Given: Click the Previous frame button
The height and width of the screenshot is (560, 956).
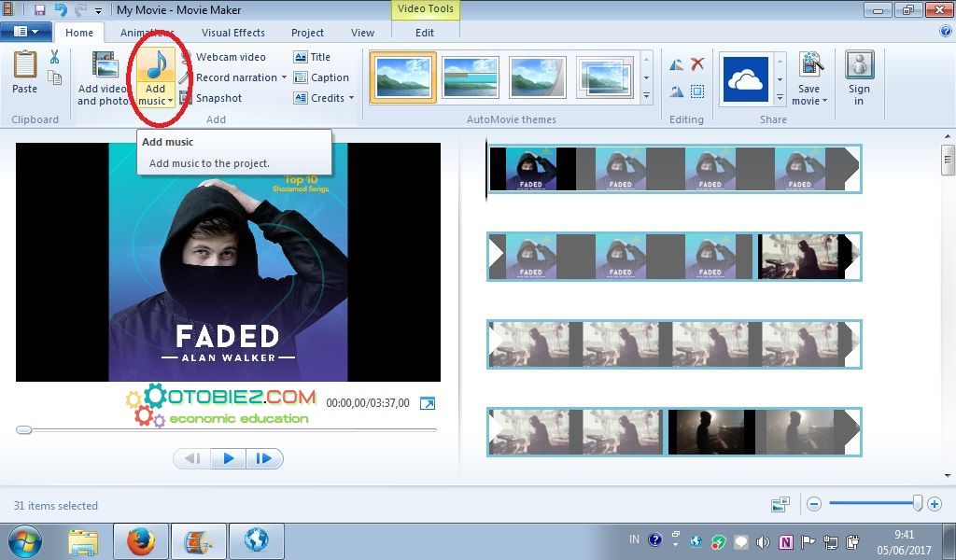Looking at the screenshot, I should [x=192, y=458].
